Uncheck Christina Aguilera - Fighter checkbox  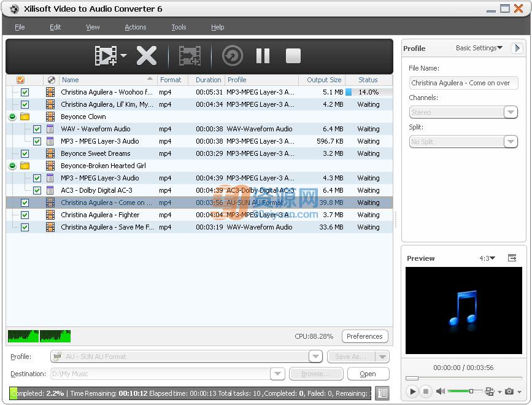pyautogui.click(x=25, y=215)
